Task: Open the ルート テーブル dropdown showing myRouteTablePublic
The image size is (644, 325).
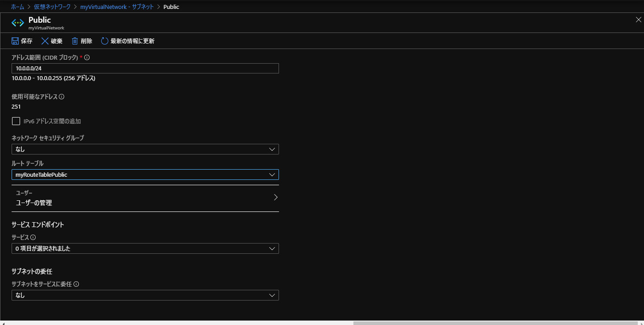Action: click(145, 175)
